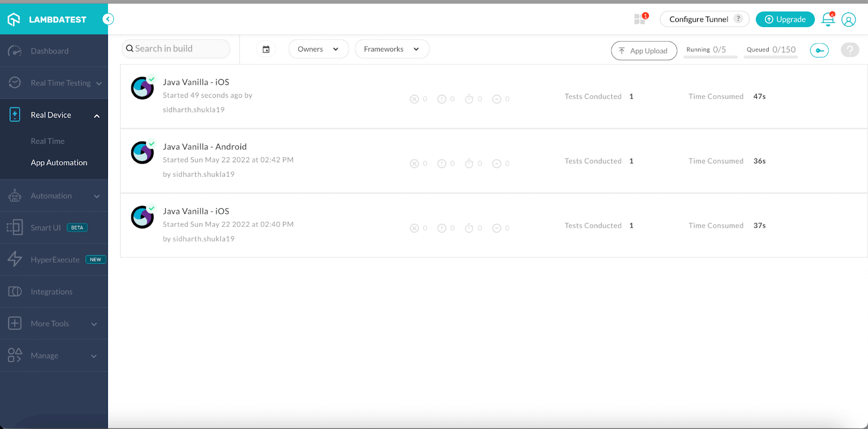Open the notifications bell
This screenshot has height=429, width=868.
(x=828, y=19)
